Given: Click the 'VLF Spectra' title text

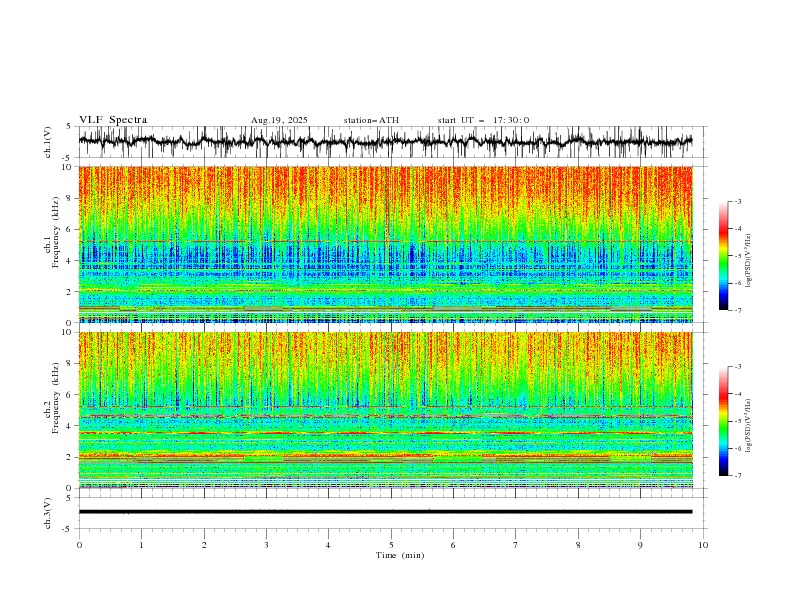Looking at the screenshot, I should (113, 120).
